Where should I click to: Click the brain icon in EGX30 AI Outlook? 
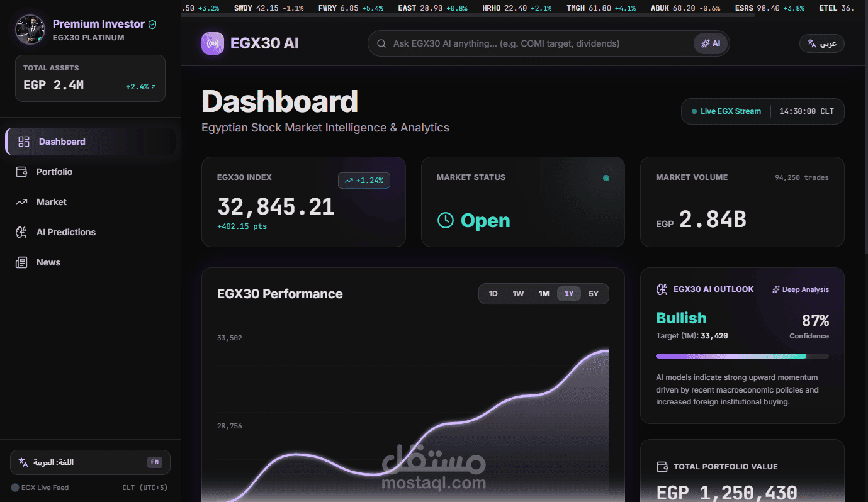(662, 289)
